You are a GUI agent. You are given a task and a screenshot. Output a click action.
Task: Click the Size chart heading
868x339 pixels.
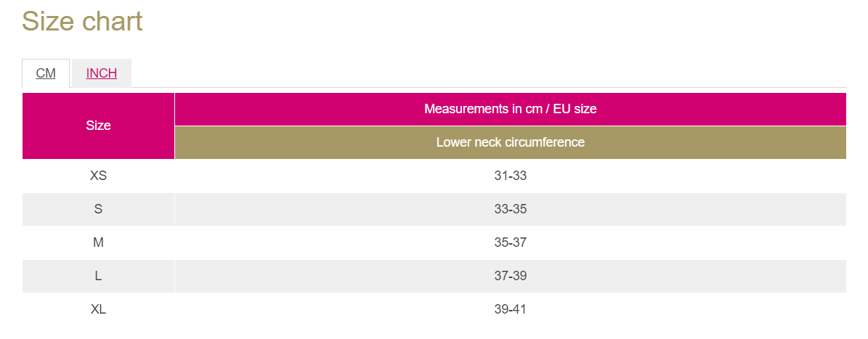pyautogui.click(x=82, y=21)
